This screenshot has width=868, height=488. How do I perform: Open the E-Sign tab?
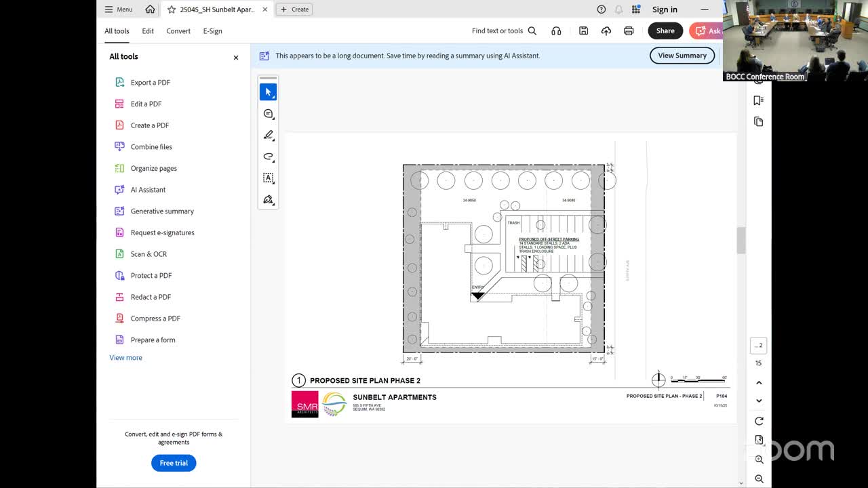coord(212,31)
